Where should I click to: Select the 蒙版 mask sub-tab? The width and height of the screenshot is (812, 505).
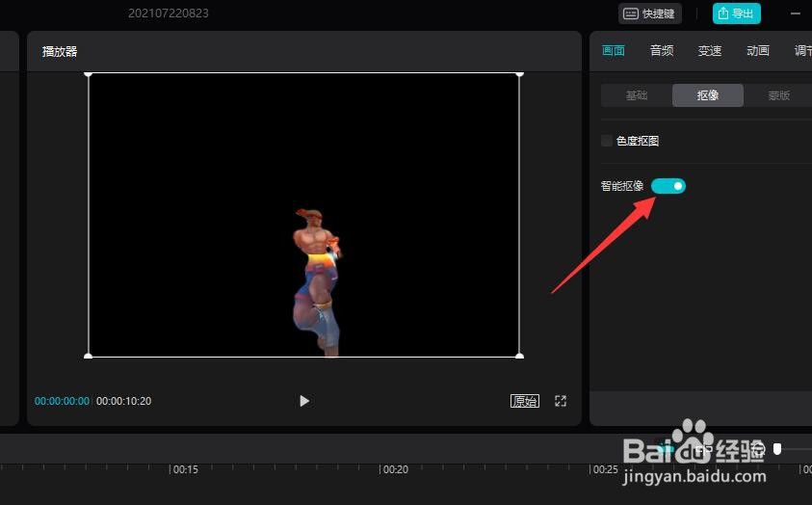778,95
